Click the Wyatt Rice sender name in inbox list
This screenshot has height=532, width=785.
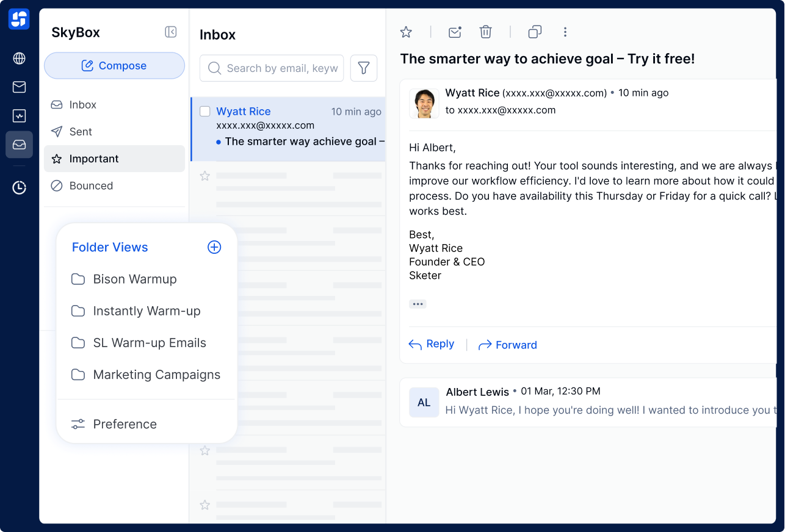click(x=244, y=112)
